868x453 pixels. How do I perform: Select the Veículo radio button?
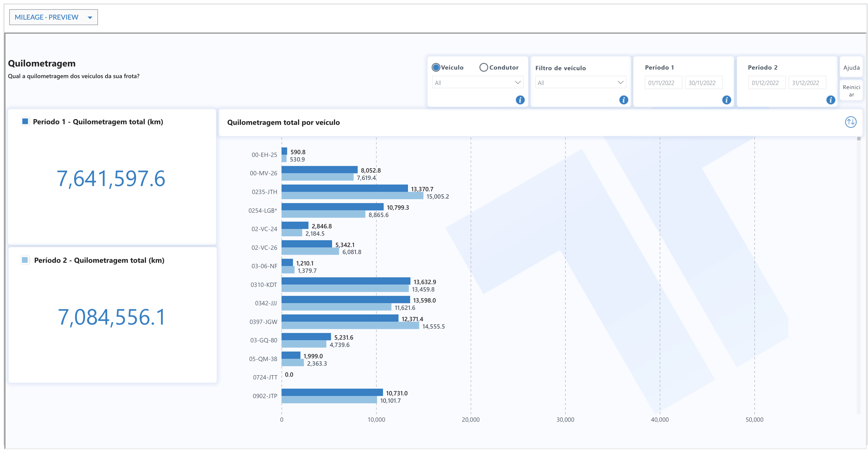(436, 67)
